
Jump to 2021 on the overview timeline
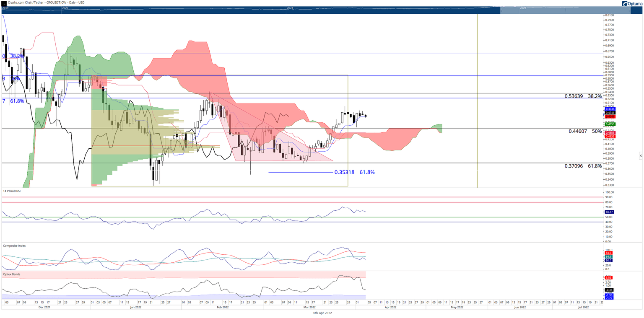[x=290, y=8]
